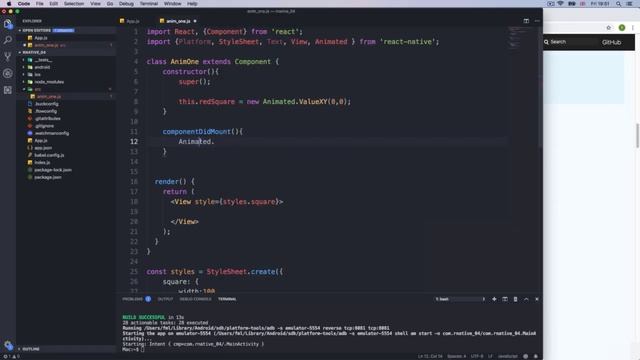Image resolution: width=640 pixels, height=360 pixels.
Task: Switch to the Output panel tab
Action: click(x=165, y=299)
